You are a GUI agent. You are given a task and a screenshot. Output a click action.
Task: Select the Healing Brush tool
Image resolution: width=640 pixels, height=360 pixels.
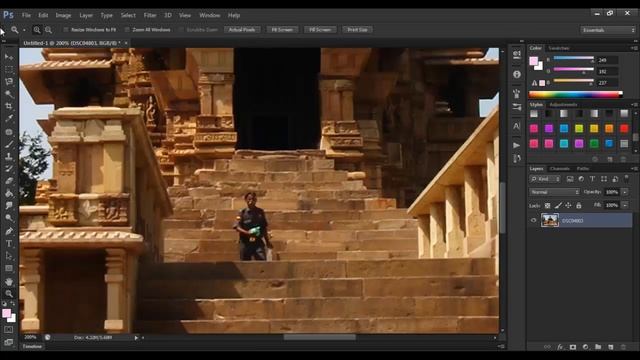point(9,132)
